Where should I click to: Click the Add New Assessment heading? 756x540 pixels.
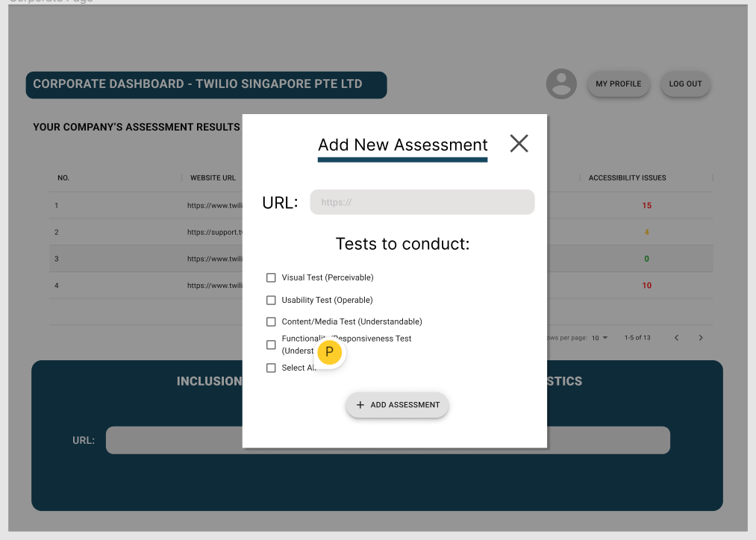pyautogui.click(x=402, y=145)
